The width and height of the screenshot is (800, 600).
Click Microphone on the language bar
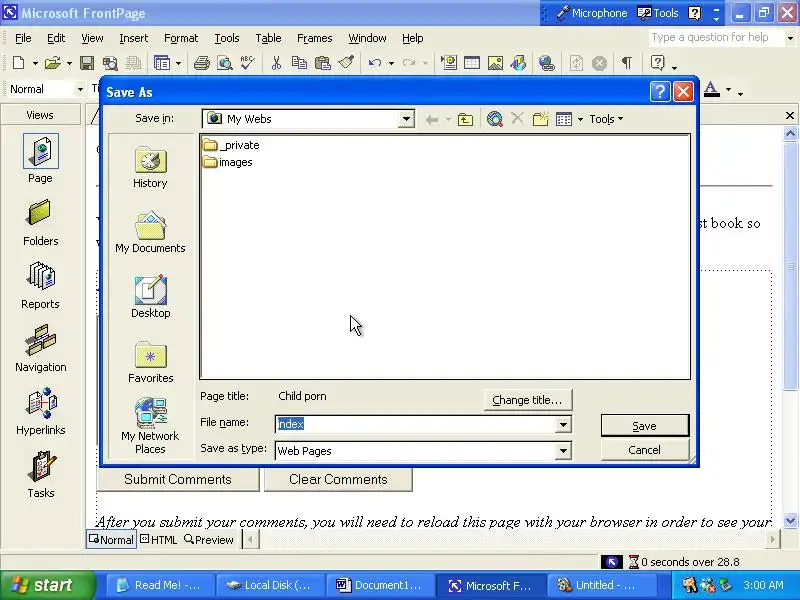click(x=592, y=13)
